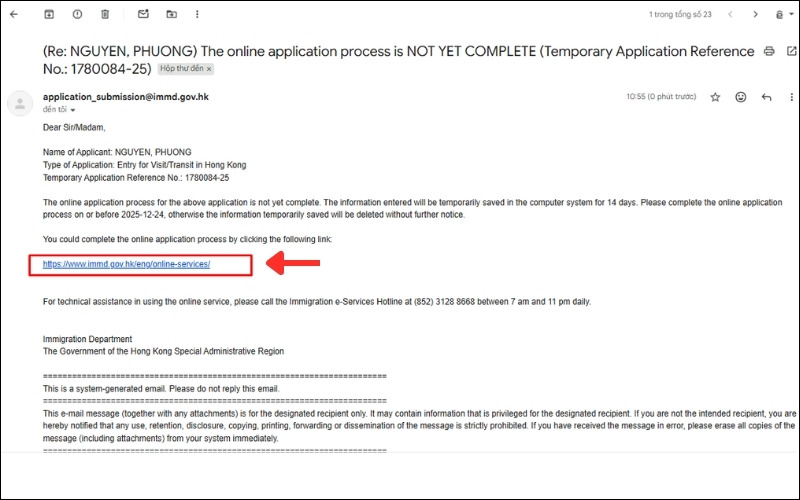Click the sender's avatar picture
Screen dimensions: 800x500
(20, 104)
